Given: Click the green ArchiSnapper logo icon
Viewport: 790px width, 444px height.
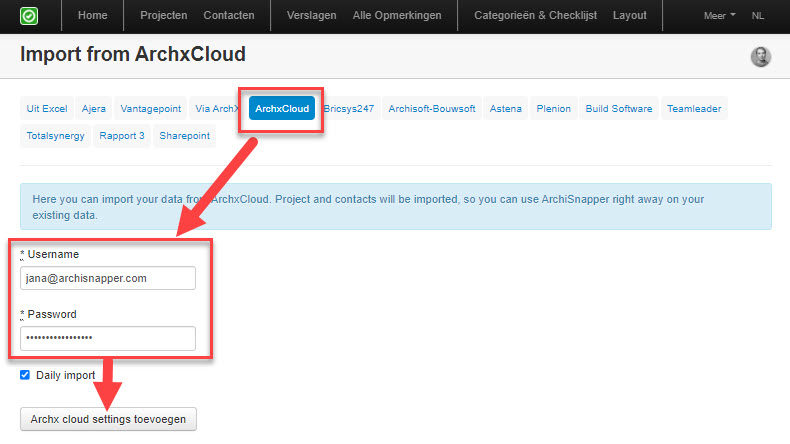Looking at the screenshot, I should (29, 16).
